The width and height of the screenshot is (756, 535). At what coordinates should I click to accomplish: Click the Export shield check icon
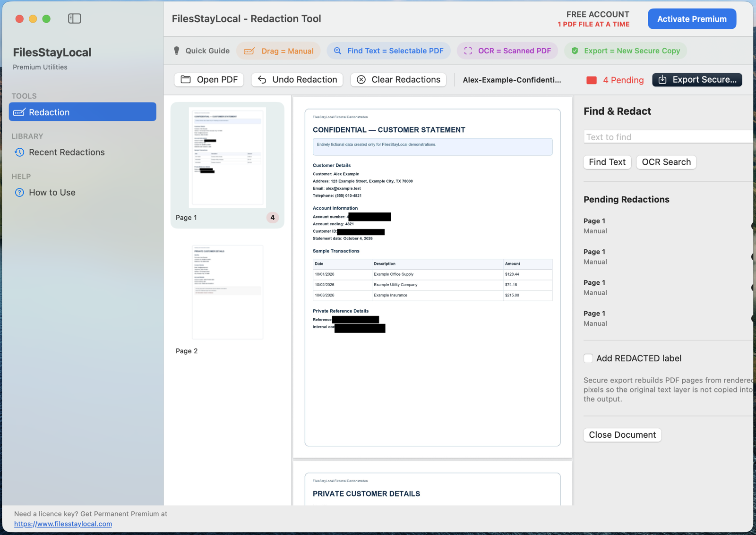click(x=575, y=51)
